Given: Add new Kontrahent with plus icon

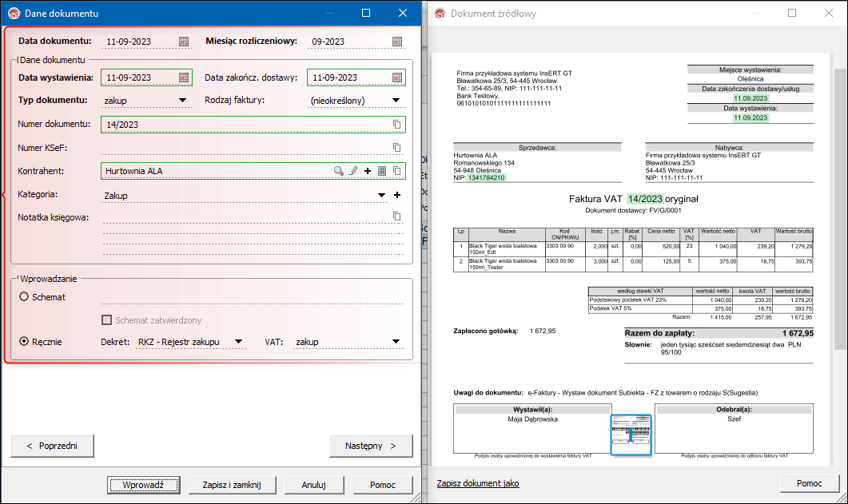Looking at the screenshot, I should click(368, 171).
